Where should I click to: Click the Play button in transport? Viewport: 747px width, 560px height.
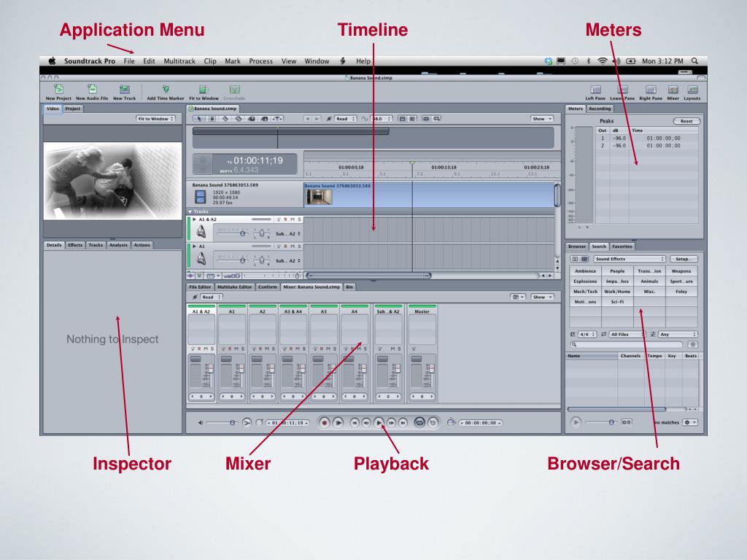[379, 422]
